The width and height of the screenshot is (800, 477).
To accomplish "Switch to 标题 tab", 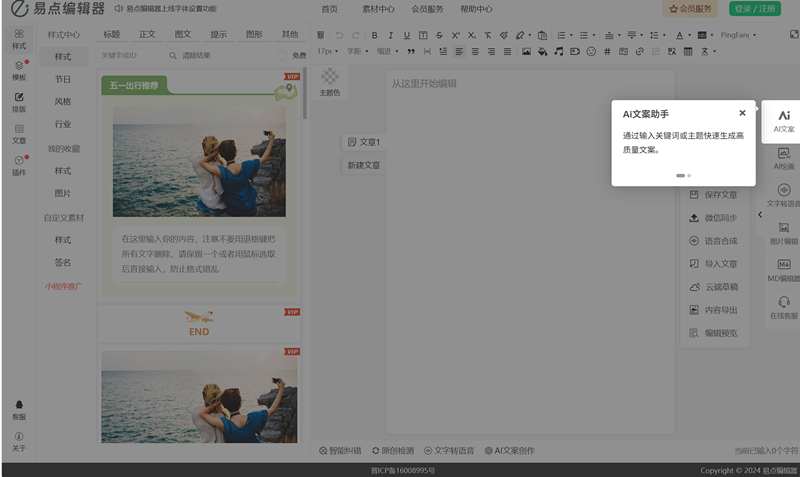I will 111,34.
